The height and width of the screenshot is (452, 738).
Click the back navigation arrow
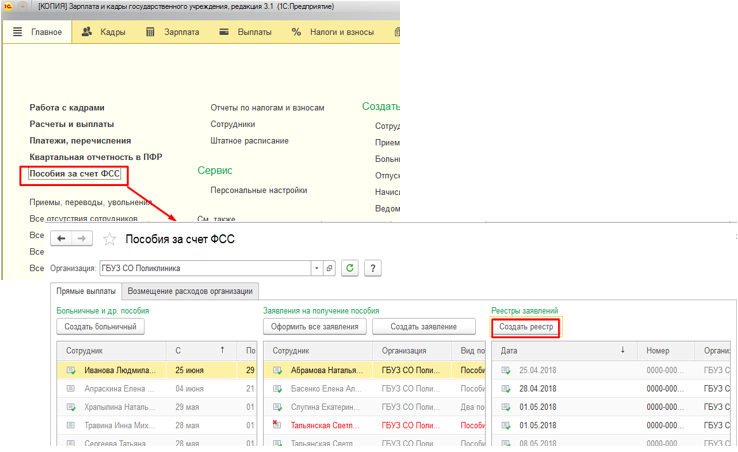coord(62,239)
